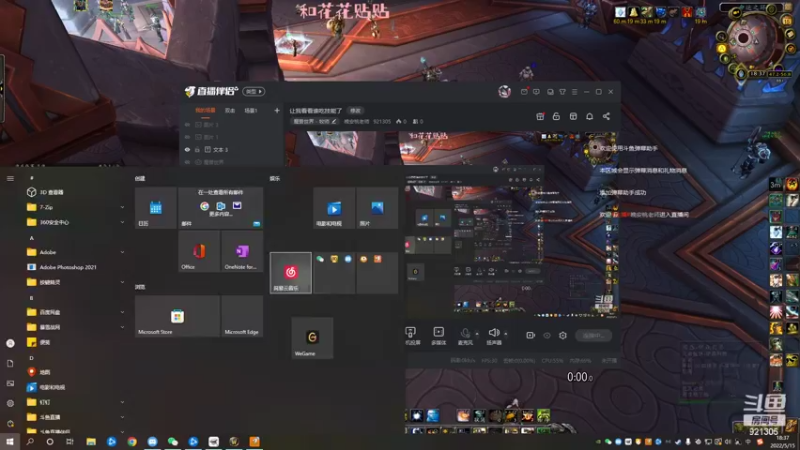Click the 连接中 start streaming button
Screen dimensions: 800x450
click(593, 335)
